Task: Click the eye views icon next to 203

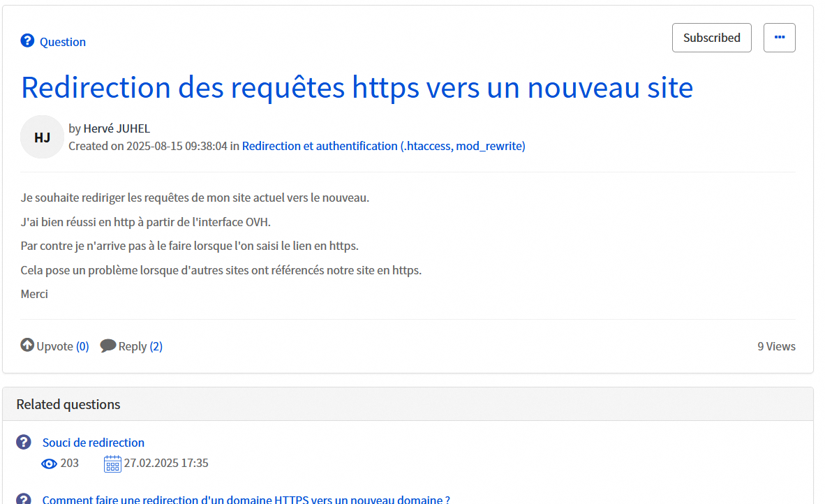Action: click(49, 464)
